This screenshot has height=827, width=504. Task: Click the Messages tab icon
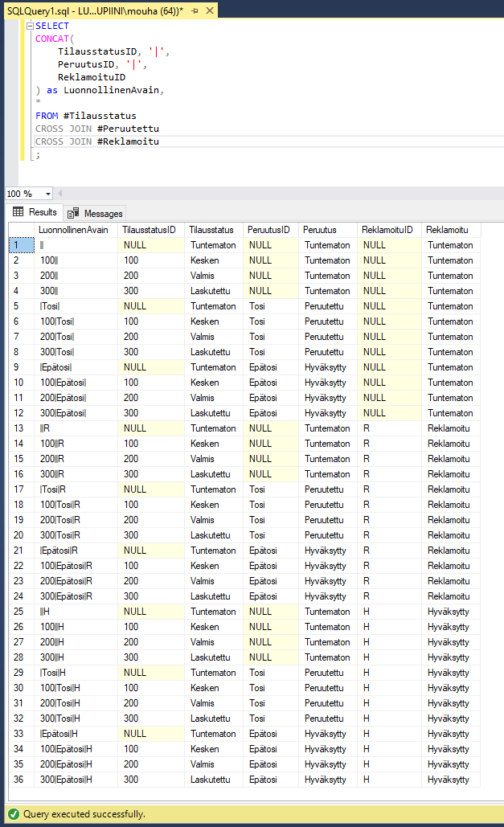[73, 213]
